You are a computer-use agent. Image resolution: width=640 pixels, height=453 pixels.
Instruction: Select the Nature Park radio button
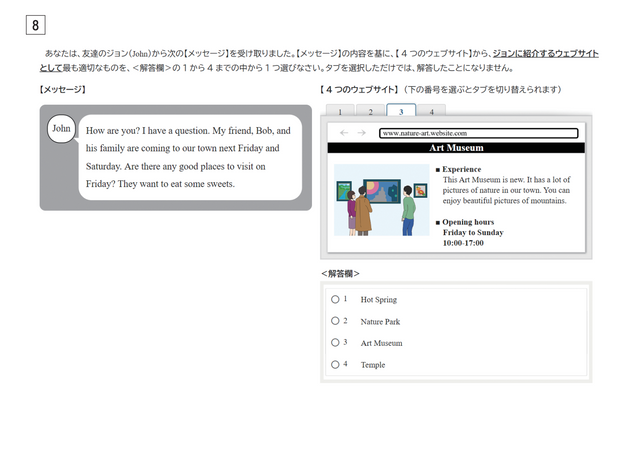(335, 321)
